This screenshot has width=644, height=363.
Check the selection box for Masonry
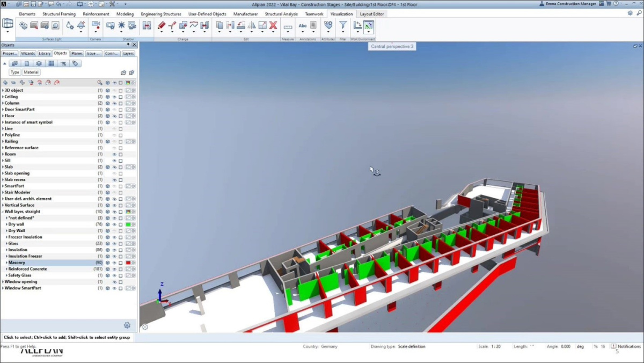click(x=121, y=263)
